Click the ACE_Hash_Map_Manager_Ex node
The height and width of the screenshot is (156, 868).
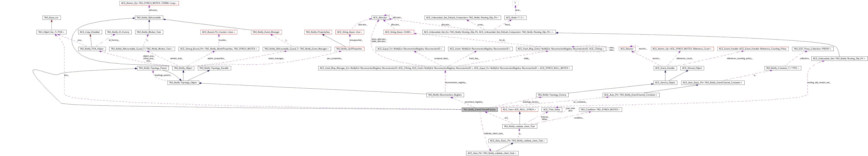click(x=445, y=68)
